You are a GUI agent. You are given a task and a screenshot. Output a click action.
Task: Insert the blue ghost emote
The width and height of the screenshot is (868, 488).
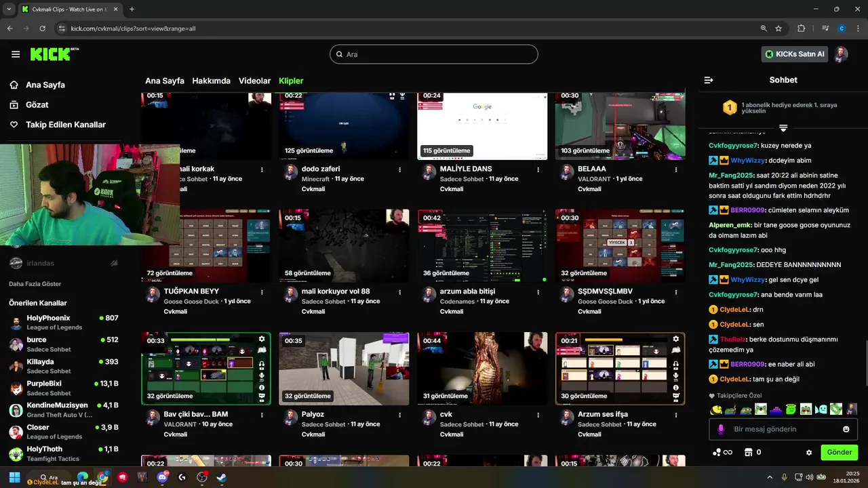tap(821, 409)
